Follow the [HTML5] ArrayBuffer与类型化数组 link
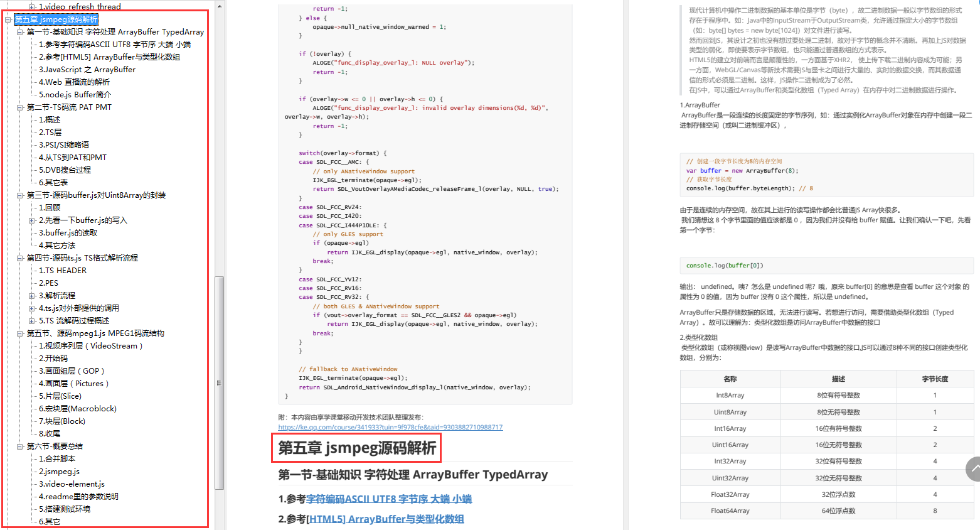Viewport: 980px width, 530px height. pos(385,519)
